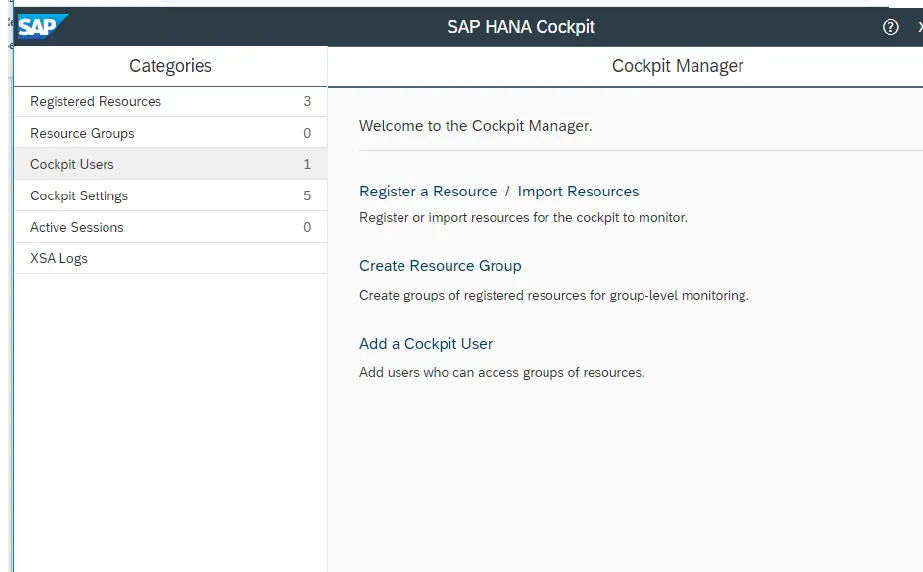Click the Register a Resource link
The width and height of the screenshot is (923, 572).
428,191
